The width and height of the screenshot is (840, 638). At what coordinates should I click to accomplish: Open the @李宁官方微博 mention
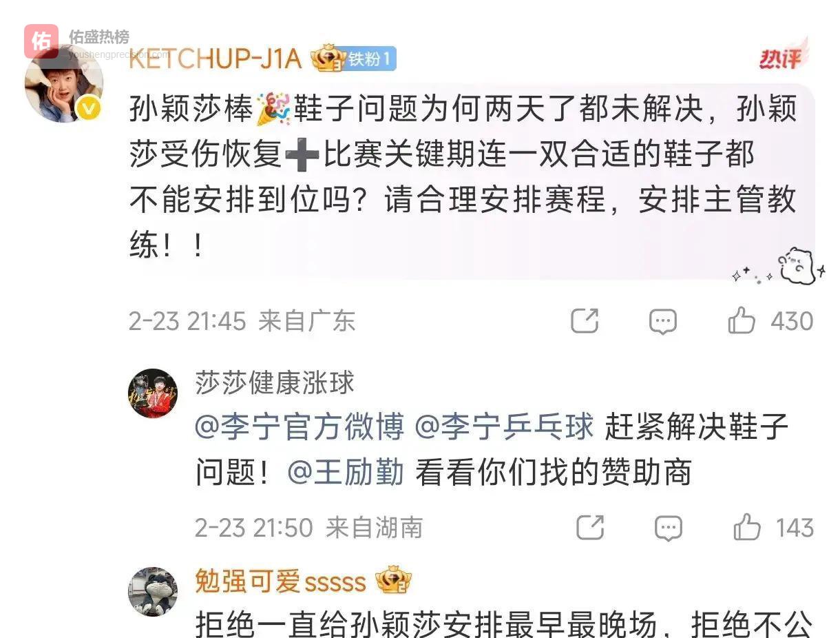(300, 427)
